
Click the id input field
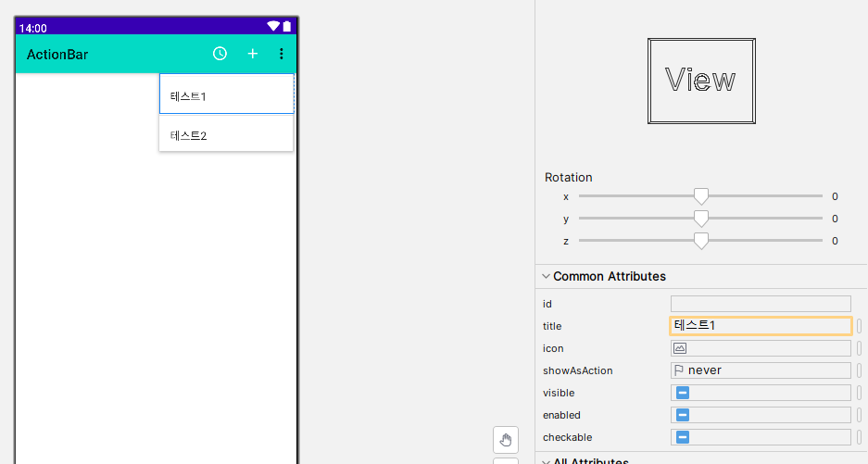point(761,304)
